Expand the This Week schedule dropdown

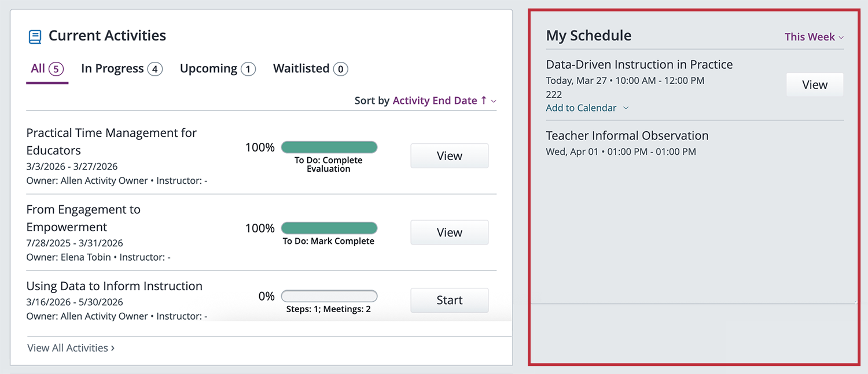click(814, 36)
